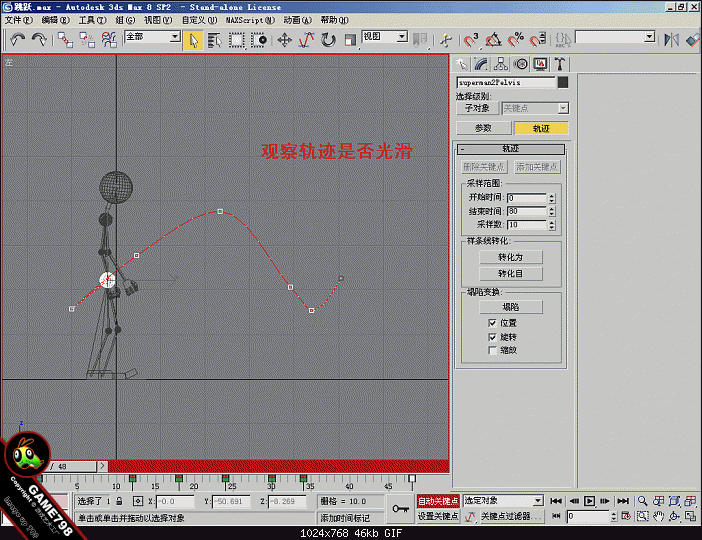The height and width of the screenshot is (540, 702).
Task: Open the Create command panel tab
Action: 462,64
